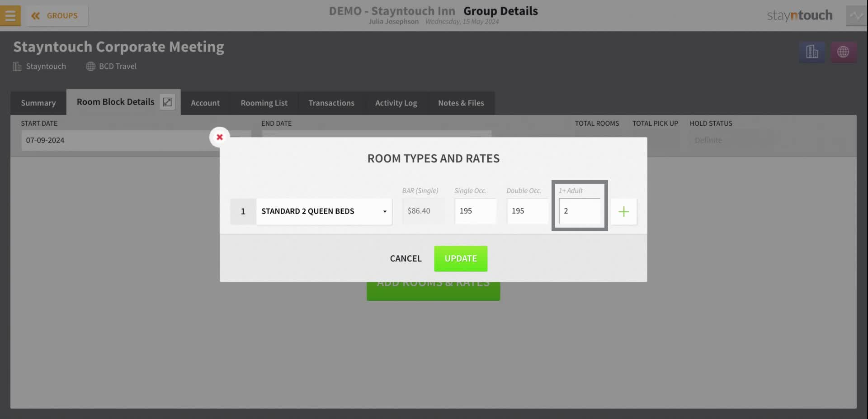Open the Transactions tab
This screenshot has height=419, width=868.
point(331,103)
